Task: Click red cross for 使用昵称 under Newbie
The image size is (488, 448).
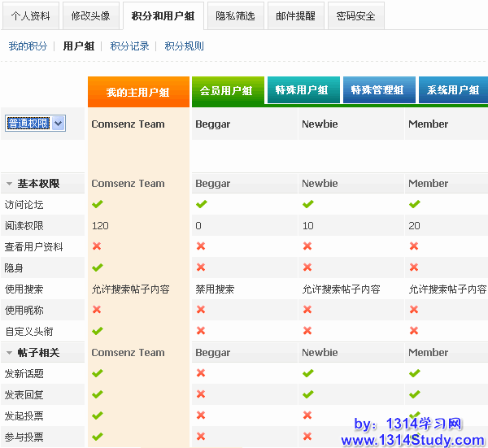Action: [x=307, y=310]
